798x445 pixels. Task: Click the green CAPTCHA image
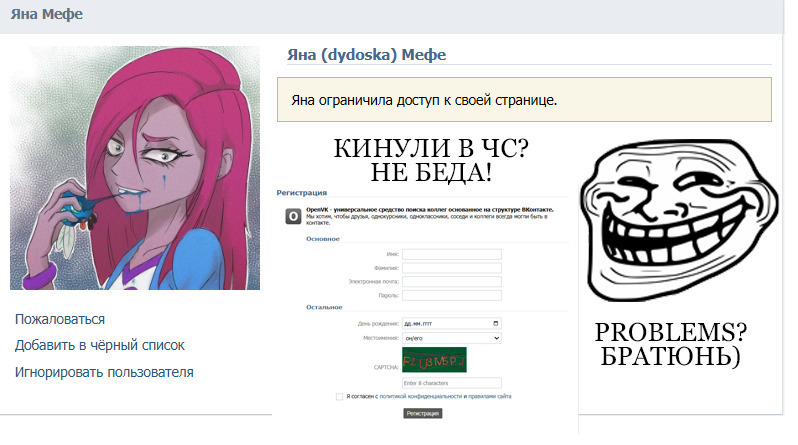[x=434, y=360]
